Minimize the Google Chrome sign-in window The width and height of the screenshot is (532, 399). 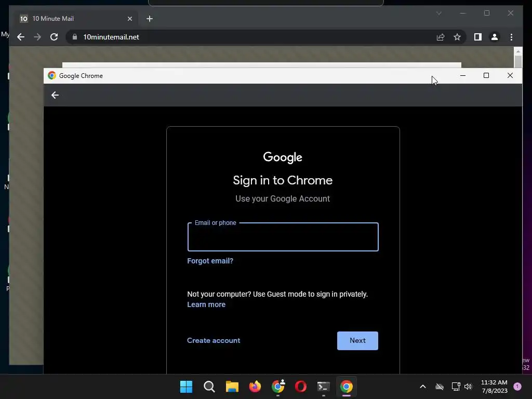463,76
